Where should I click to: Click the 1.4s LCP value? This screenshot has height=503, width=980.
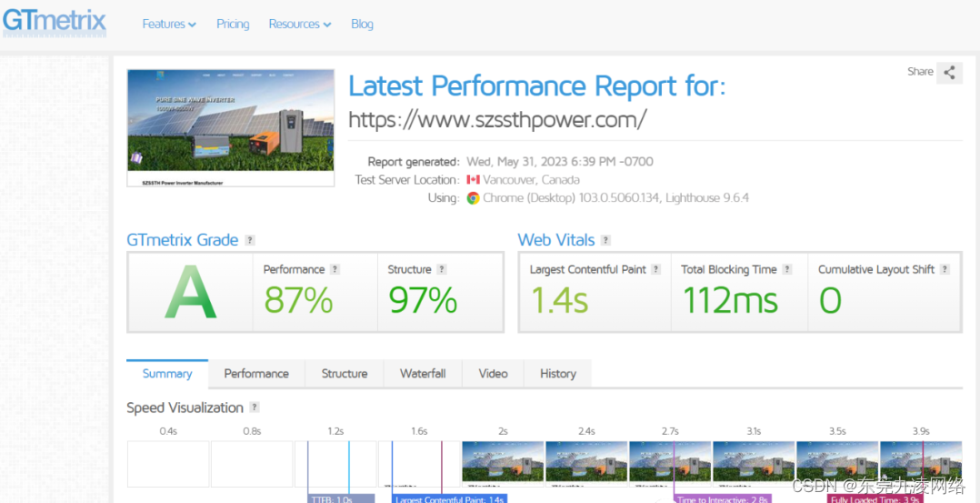(x=559, y=299)
